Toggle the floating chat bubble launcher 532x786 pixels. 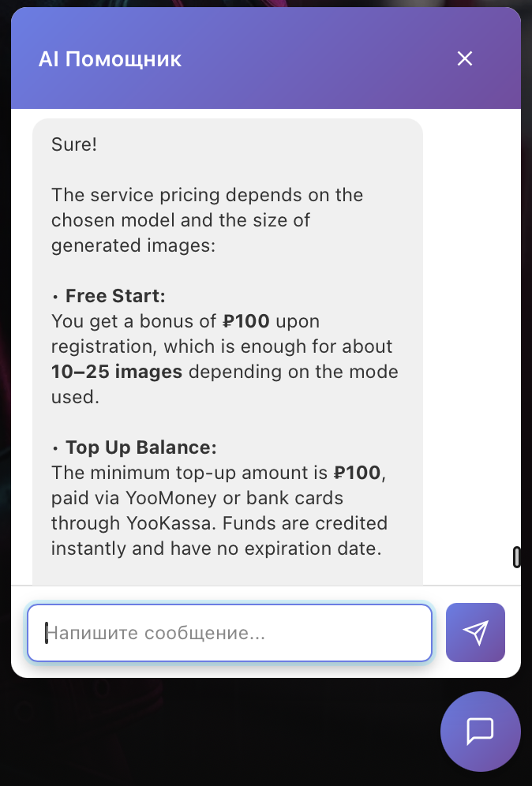[x=480, y=731]
